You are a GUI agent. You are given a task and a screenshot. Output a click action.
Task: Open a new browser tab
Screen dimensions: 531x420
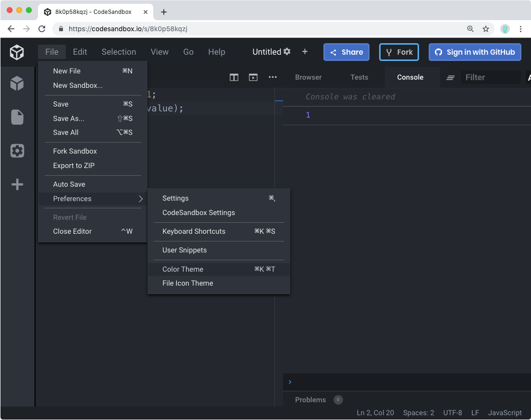[164, 12]
